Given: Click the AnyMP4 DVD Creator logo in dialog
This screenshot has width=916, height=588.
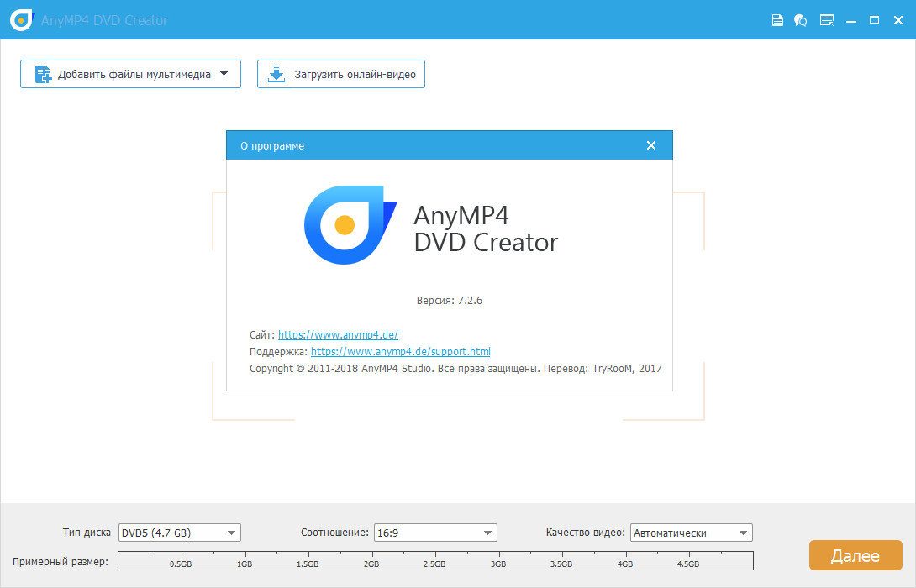Looking at the screenshot, I should point(350,225).
